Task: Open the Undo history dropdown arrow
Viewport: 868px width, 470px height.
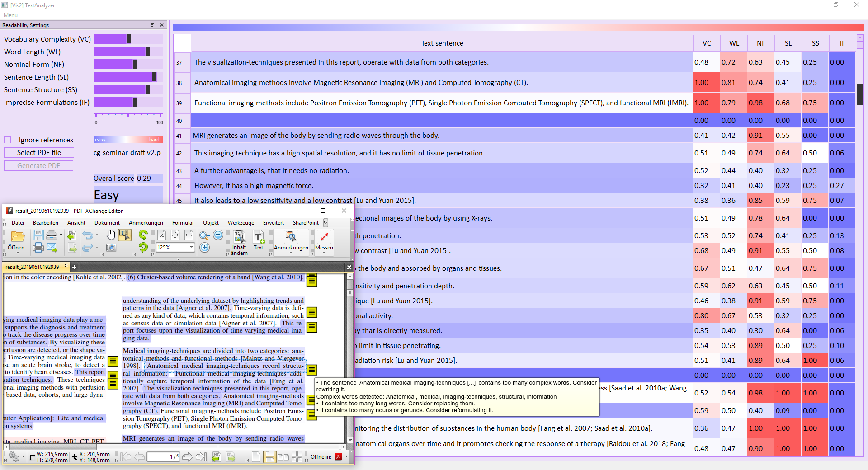Action: pos(97,235)
